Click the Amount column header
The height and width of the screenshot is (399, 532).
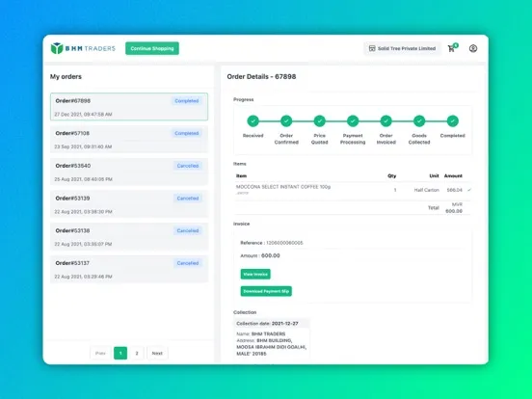pyautogui.click(x=453, y=175)
